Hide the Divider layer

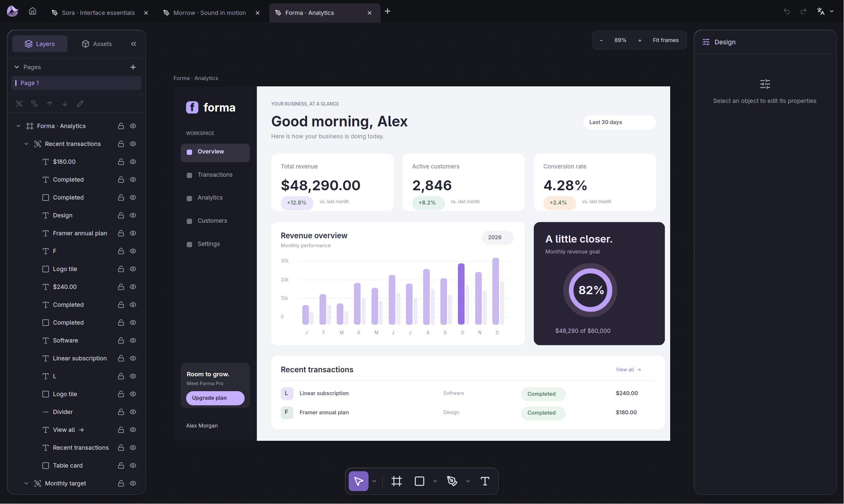[133, 412]
